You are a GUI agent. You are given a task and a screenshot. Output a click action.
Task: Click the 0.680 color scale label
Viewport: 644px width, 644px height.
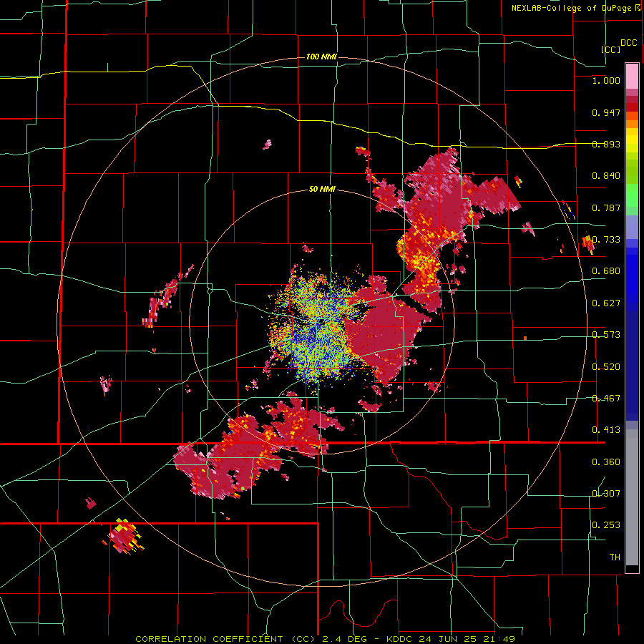[x=606, y=271]
